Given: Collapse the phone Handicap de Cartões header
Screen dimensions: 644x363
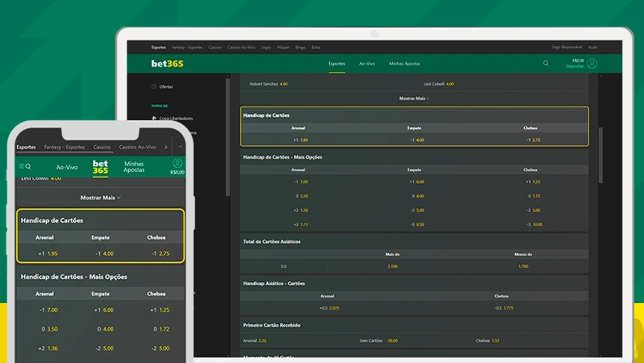Looking at the screenshot, I should tap(100, 220).
